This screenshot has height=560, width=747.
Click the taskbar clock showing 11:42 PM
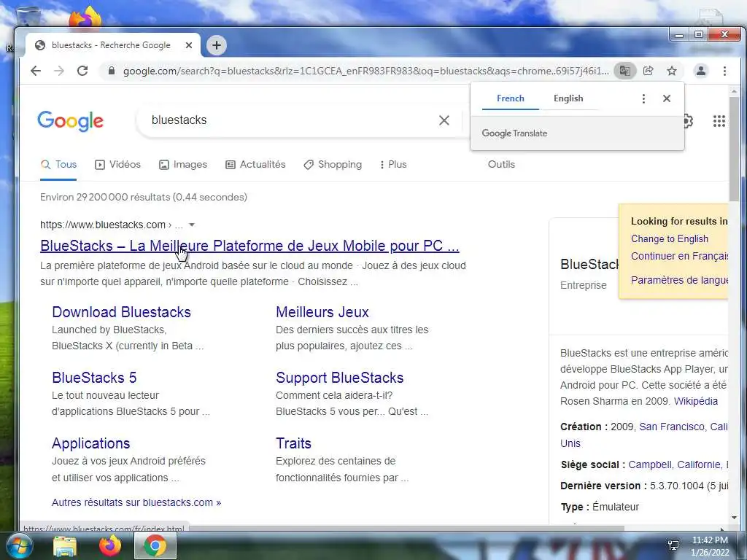tap(710, 540)
